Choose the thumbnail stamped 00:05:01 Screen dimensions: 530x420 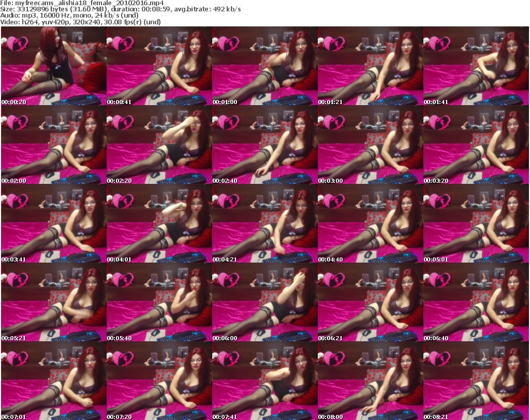point(476,224)
